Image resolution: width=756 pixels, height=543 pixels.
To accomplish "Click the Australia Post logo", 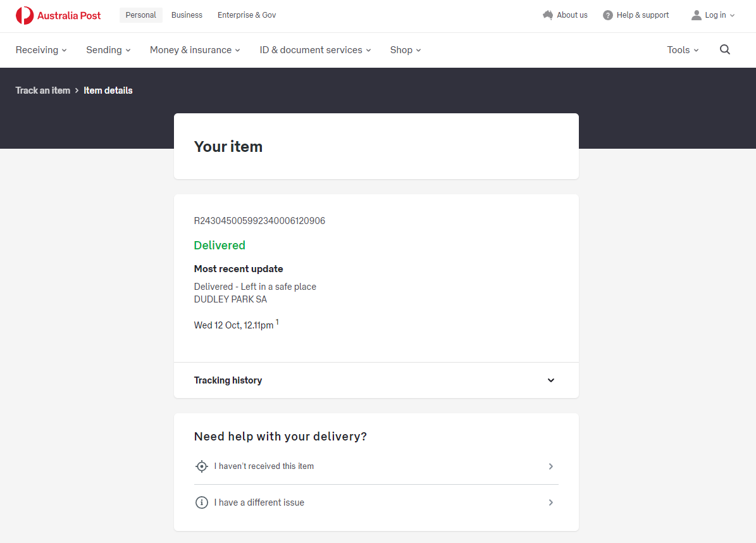I will tap(58, 15).
